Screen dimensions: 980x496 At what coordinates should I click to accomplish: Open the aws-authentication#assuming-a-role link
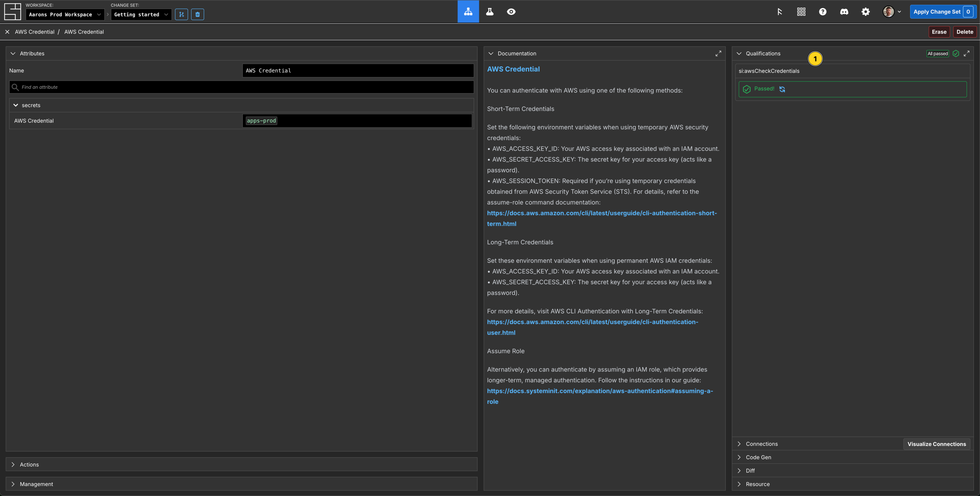(x=600, y=396)
